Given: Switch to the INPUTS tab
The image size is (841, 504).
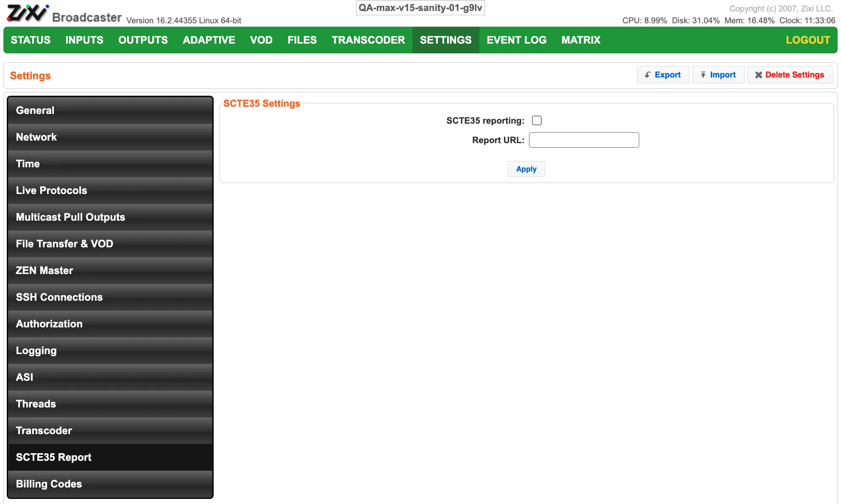Looking at the screenshot, I should (x=84, y=40).
